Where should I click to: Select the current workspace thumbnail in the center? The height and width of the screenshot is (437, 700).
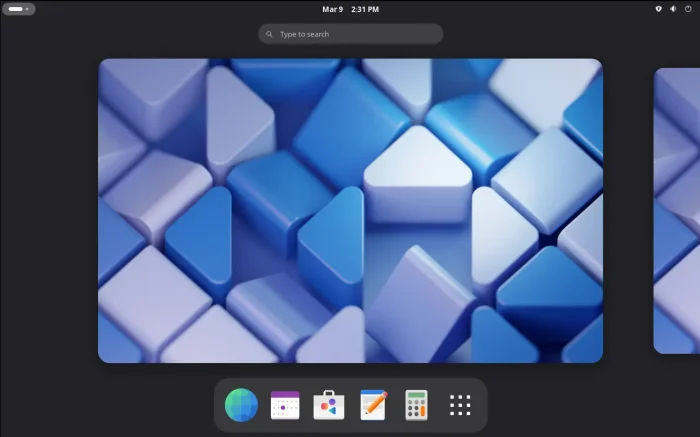point(350,210)
